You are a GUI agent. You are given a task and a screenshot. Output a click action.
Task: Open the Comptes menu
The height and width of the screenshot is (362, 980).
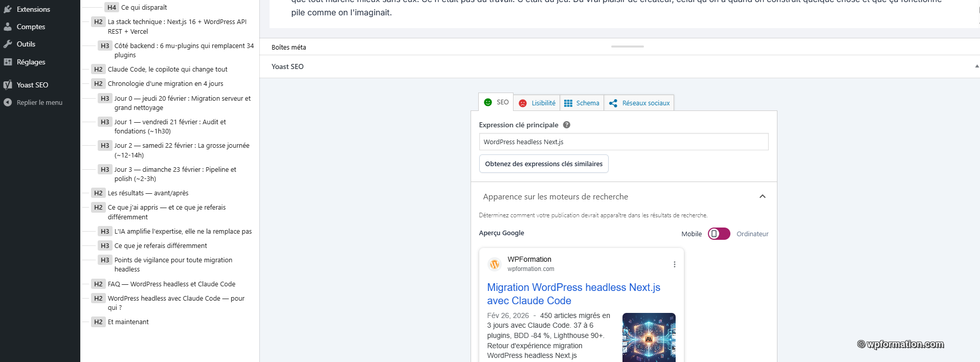point(31,27)
